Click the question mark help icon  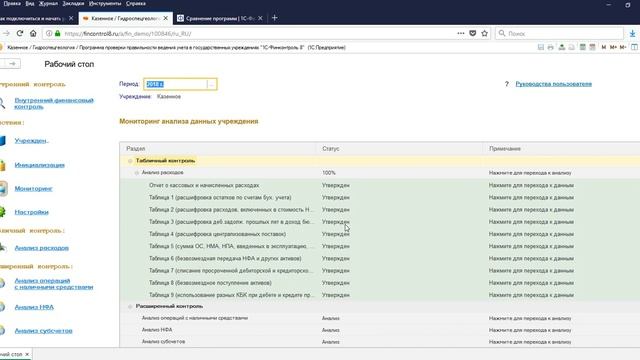click(507, 84)
